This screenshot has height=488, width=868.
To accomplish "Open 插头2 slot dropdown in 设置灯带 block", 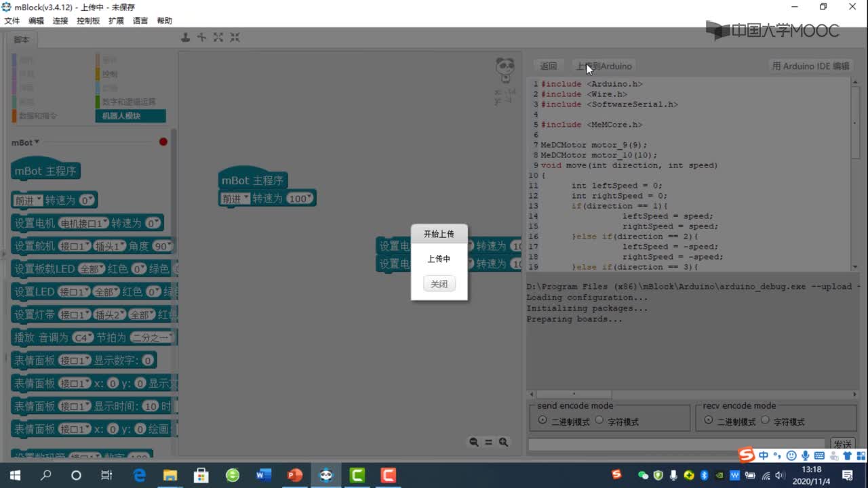I will point(109,315).
